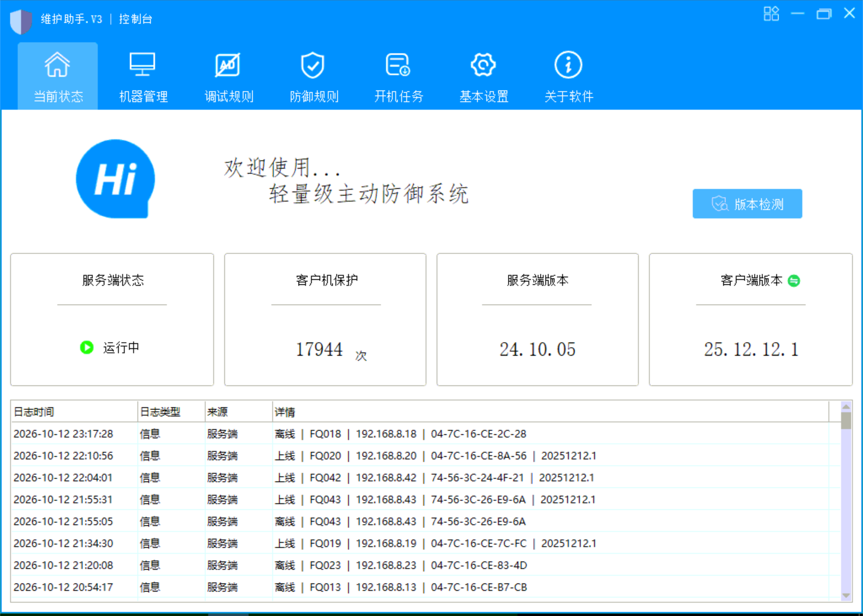Image resolution: width=863 pixels, height=616 pixels.
Task: Switch to 机器管理 tab
Action: [x=143, y=76]
